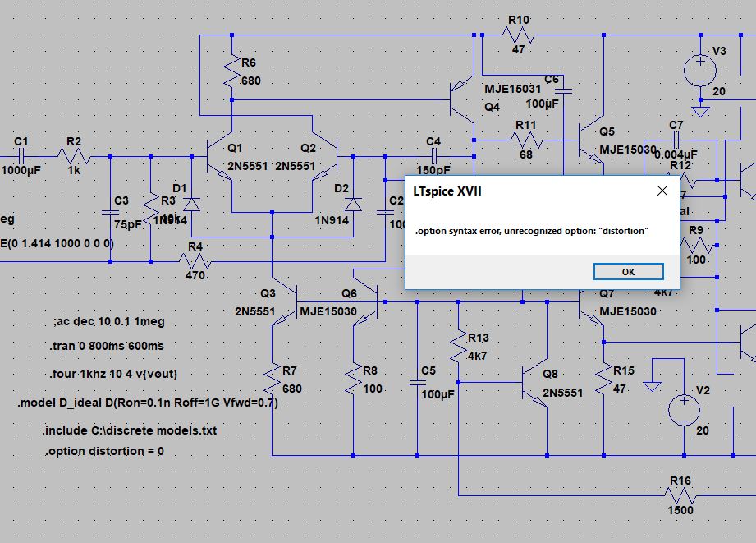Click the R7 resistor label
The image size is (756, 543).
(x=289, y=370)
